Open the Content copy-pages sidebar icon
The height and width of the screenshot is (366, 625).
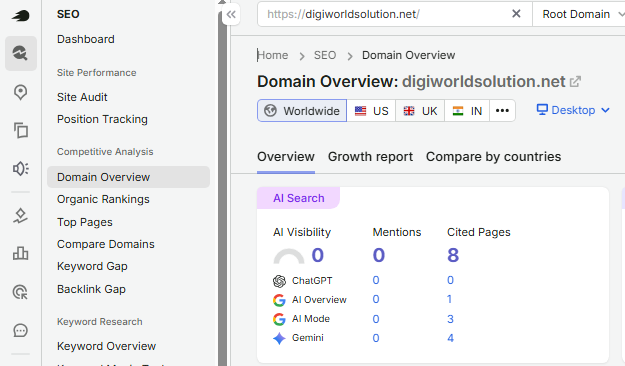coord(21,130)
